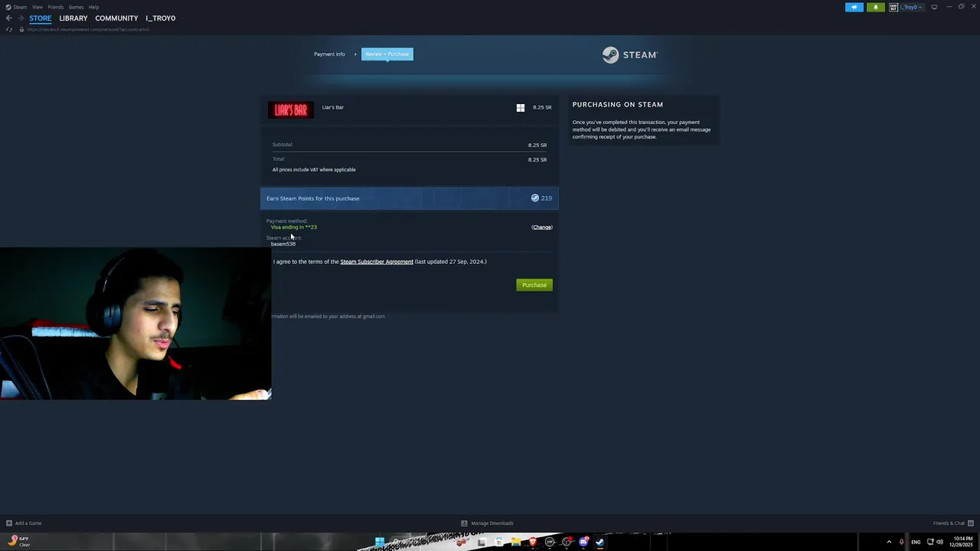Go to the COMMUNITY tab

tap(116, 18)
